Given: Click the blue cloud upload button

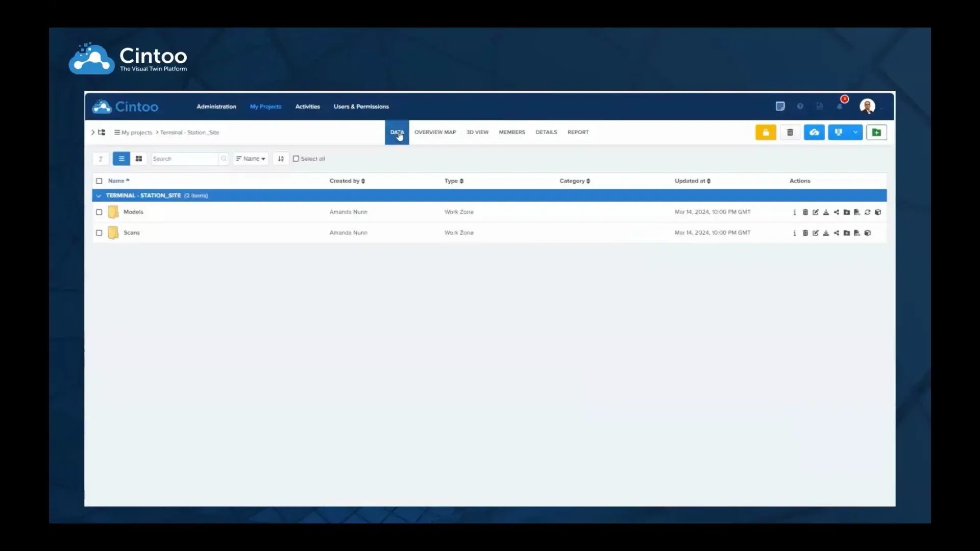Looking at the screenshot, I should [814, 133].
